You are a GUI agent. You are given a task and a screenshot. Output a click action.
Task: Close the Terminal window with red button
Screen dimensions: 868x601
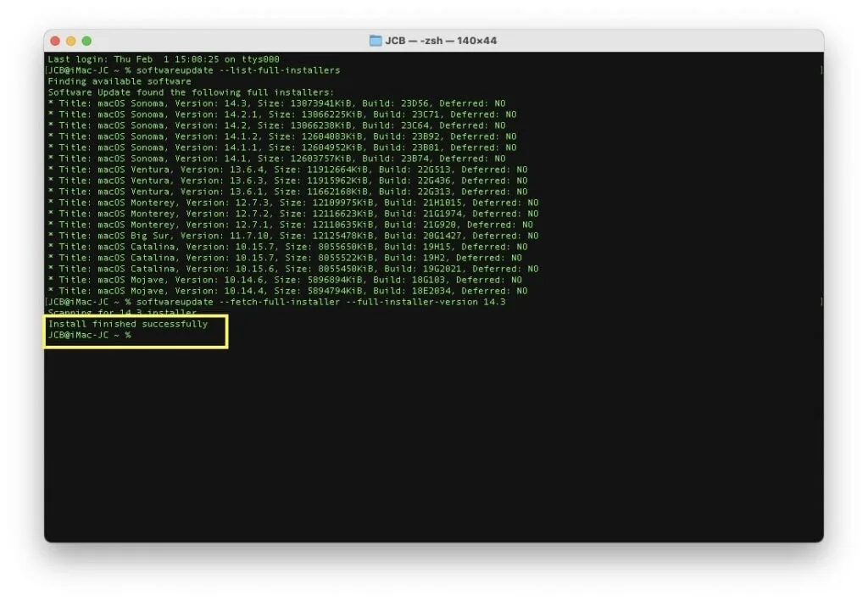click(x=55, y=41)
